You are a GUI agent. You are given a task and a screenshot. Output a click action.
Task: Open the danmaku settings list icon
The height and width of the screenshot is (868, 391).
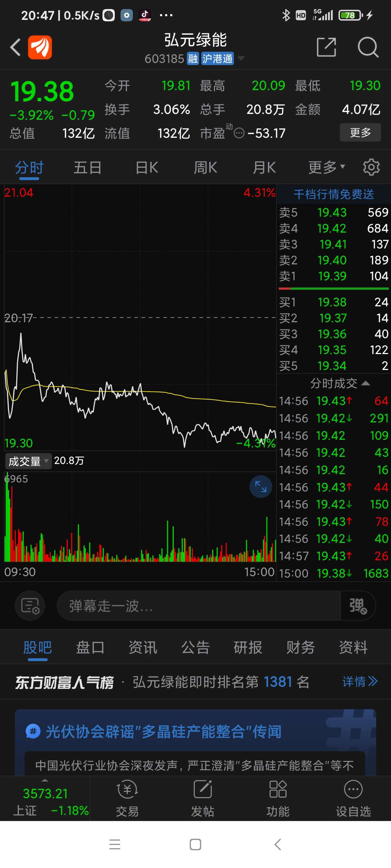pyautogui.click(x=30, y=605)
